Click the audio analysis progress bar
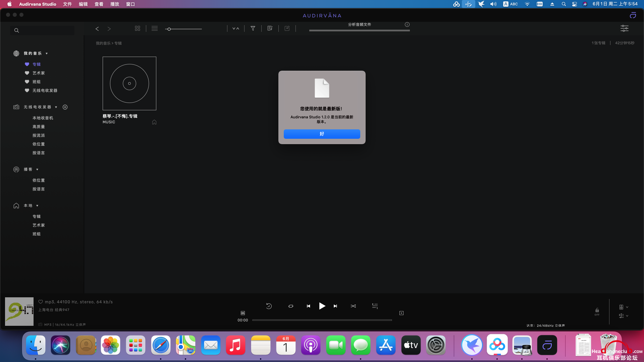 (x=360, y=31)
